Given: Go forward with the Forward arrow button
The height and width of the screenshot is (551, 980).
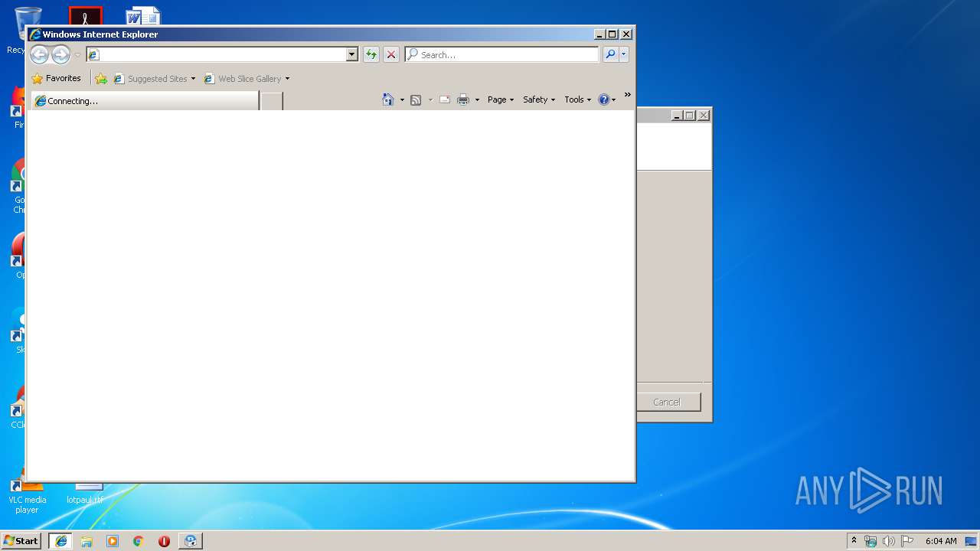Looking at the screenshot, I should point(60,54).
